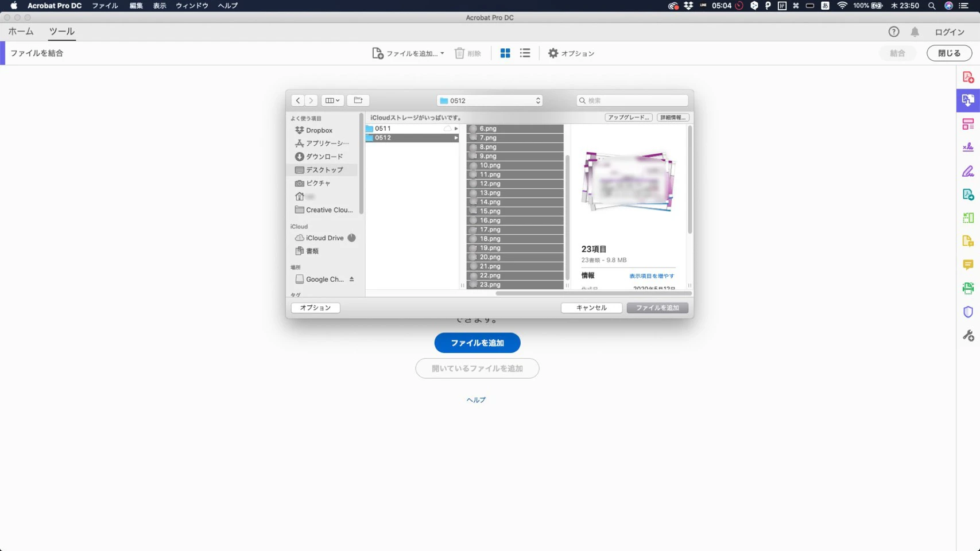Click the Cancel button in file dialog
The width and height of the screenshot is (980, 551).
tap(591, 308)
